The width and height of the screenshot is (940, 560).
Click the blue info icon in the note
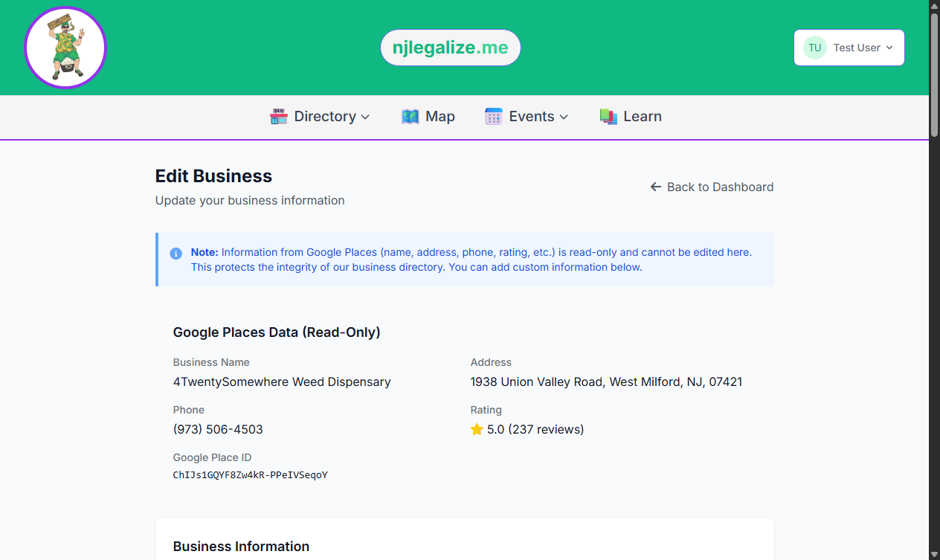[176, 254]
